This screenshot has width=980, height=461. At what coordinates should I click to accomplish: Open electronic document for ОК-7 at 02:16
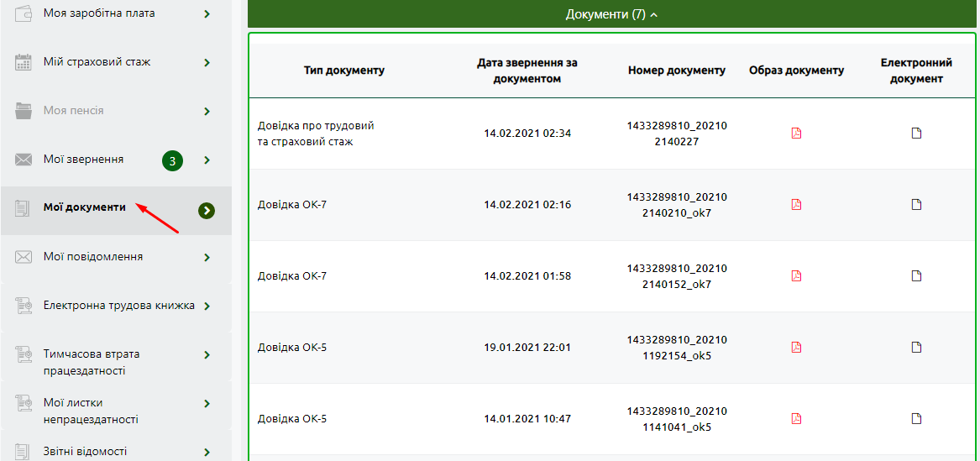pos(916,204)
